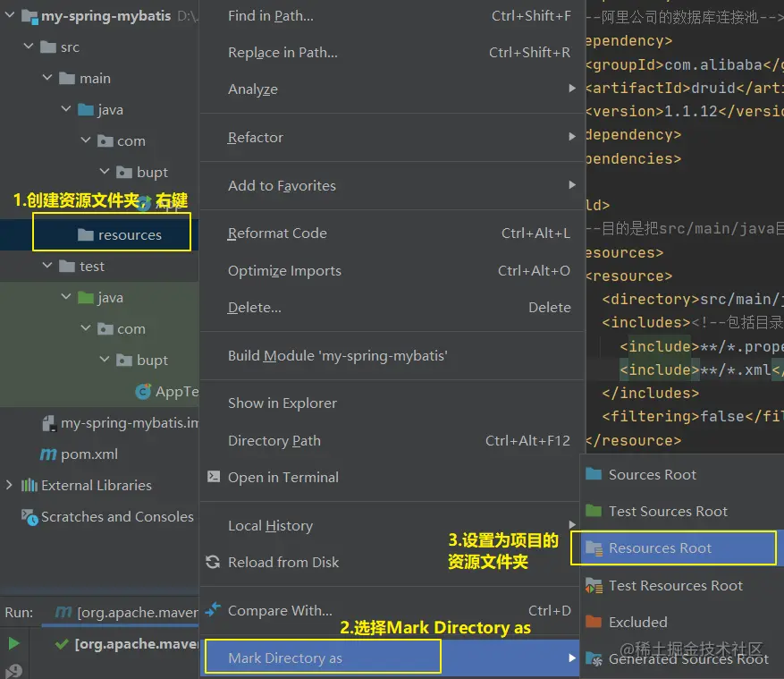Click artifactId druid line in editor

(684, 88)
